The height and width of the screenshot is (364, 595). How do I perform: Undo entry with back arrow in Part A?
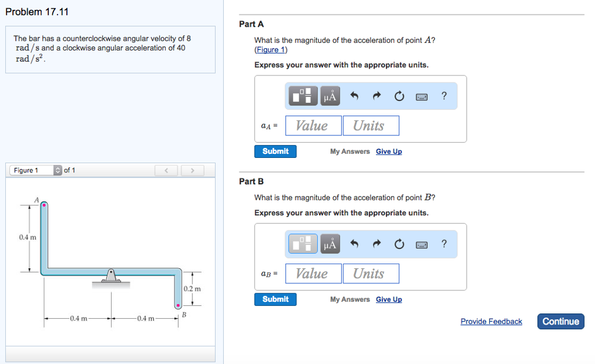pyautogui.click(x=354, y=96)
